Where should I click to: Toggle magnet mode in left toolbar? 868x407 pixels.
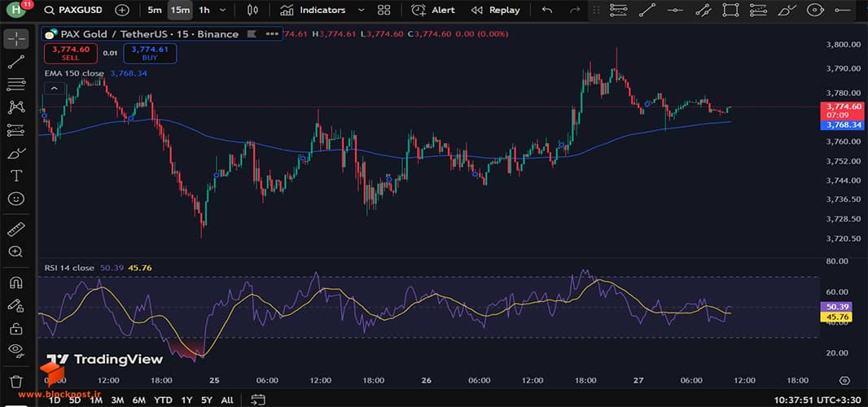pos(16,282)
